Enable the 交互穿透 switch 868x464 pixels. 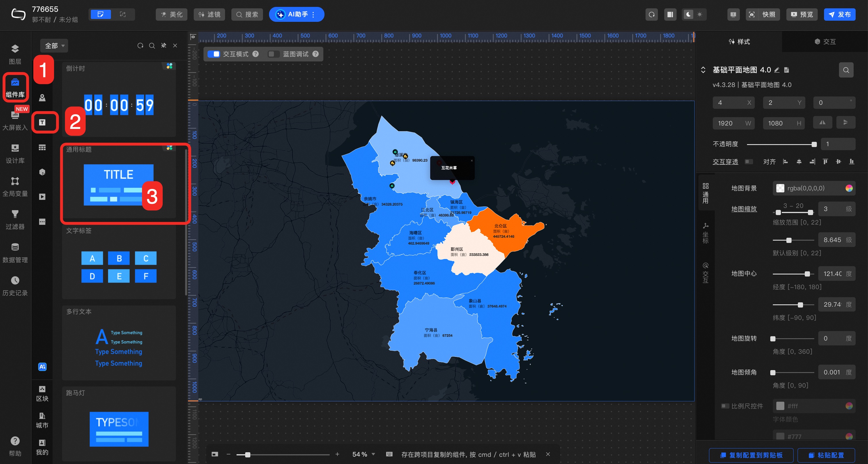pyautogui.click(x=749, y=162)
